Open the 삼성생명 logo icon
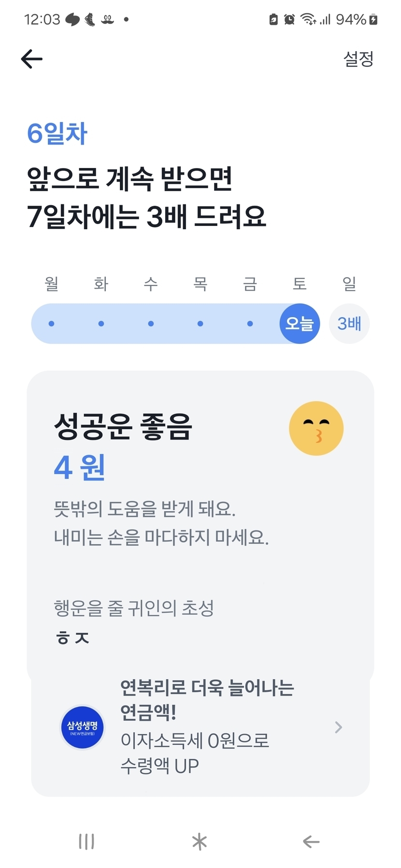The height and width of the screenshot is (868, 401). 82,727
